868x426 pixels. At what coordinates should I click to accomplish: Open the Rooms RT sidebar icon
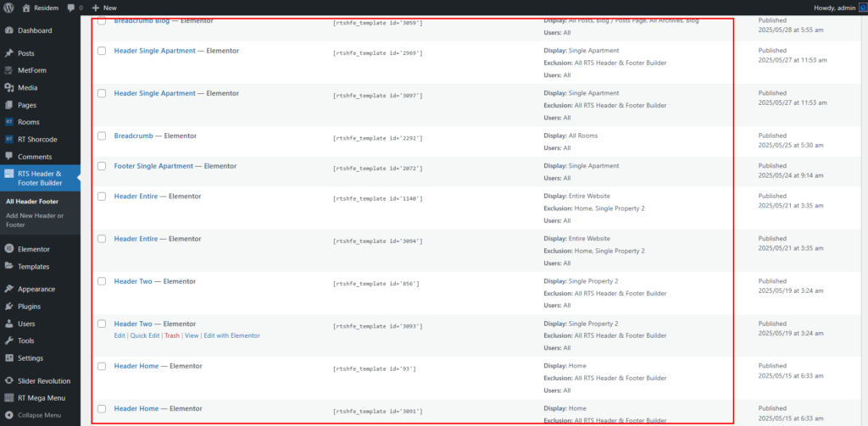point(8,122)
